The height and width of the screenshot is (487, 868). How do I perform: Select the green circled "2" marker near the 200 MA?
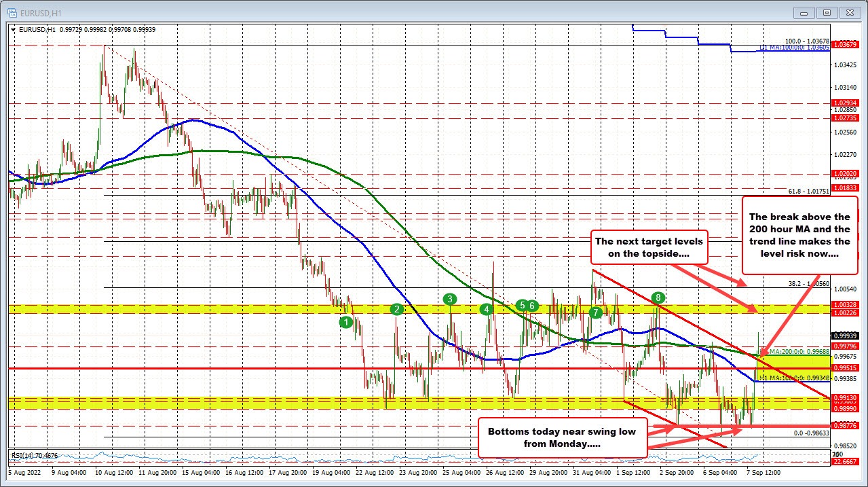pos(396,309)
